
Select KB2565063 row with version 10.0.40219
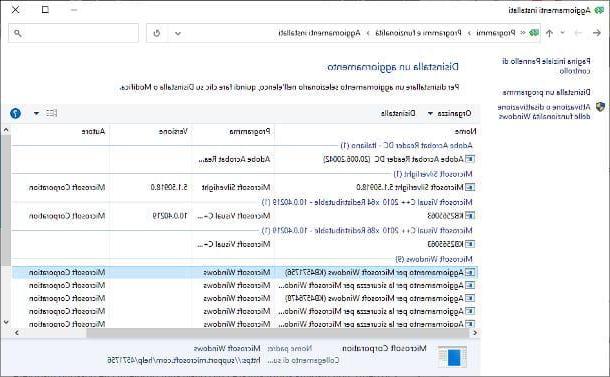tap(245, 216)
